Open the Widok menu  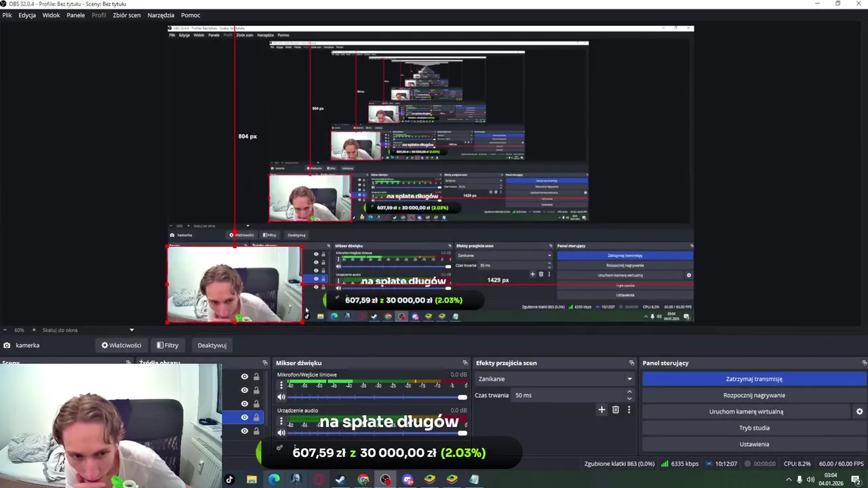(x=51, y=15)
